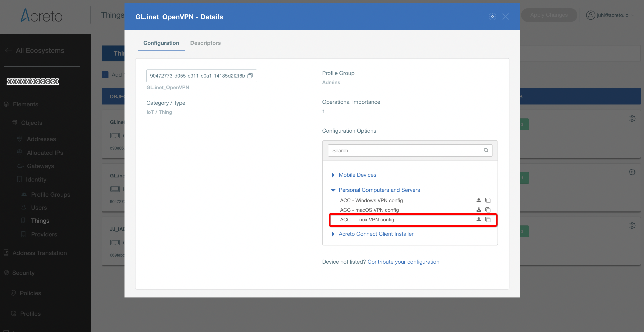Open Providers in the sidebar
Viewport: 644px width, 332px height.
click(x=44, y=234)
